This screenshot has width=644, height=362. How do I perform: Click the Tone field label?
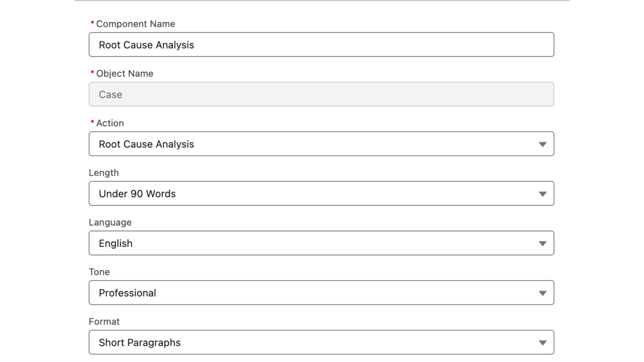pyautogui.click(x=99, y=272)
